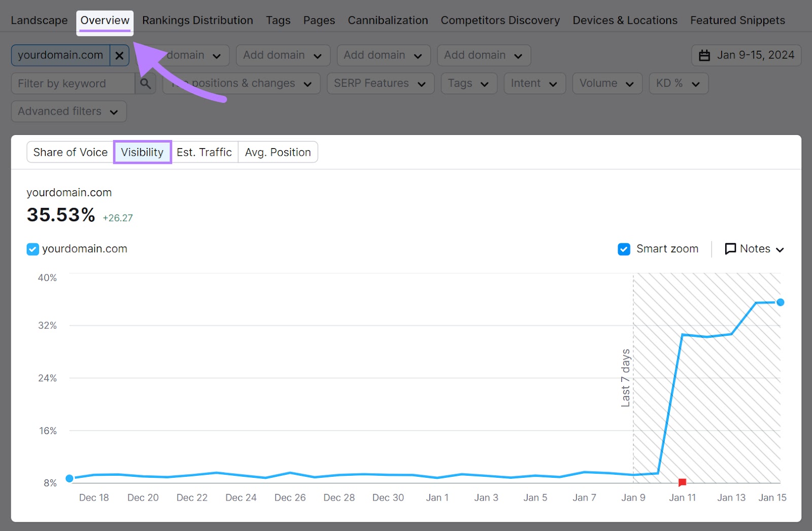
Task: Open Competitors Discovery tab
Action: (x=500, y=20)
